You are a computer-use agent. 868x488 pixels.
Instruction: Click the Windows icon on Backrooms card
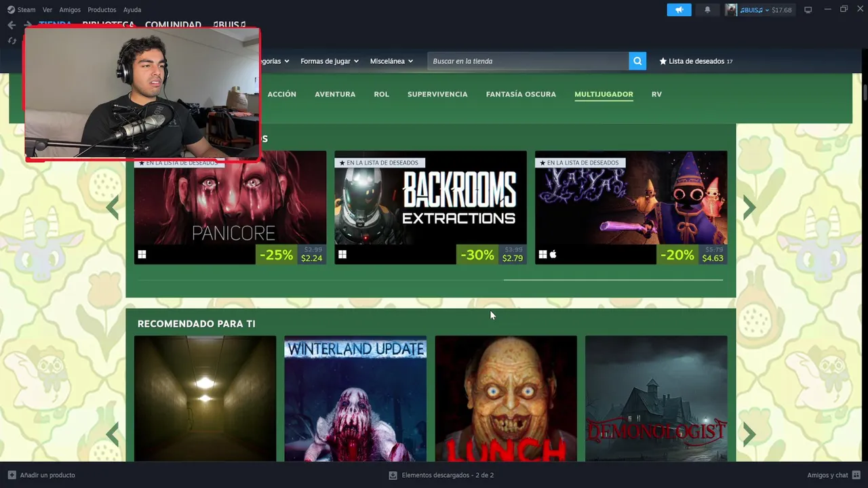pos(342,255)
